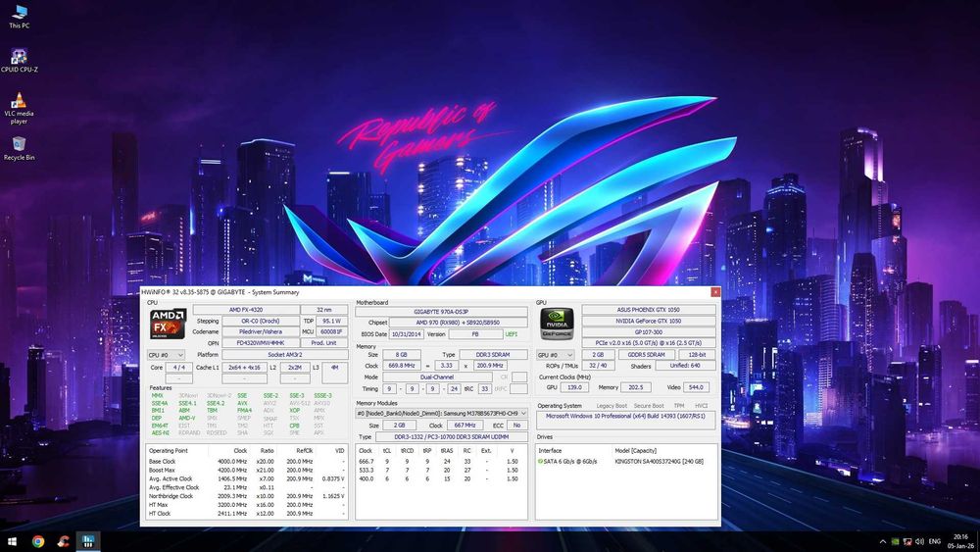Select the Northbridge Clock row
Viewport: 980px width, 552px height.
(x=247, y=496)
